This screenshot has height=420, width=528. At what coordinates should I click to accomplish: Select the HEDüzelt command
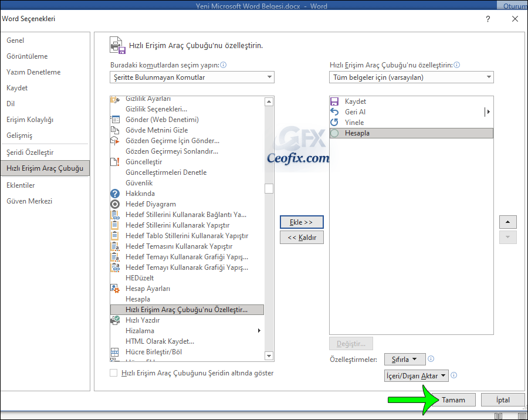187,278
